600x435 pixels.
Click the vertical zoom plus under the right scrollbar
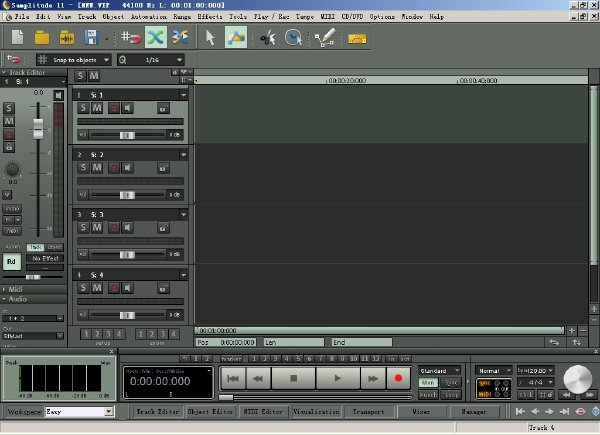tap(594, 309)
